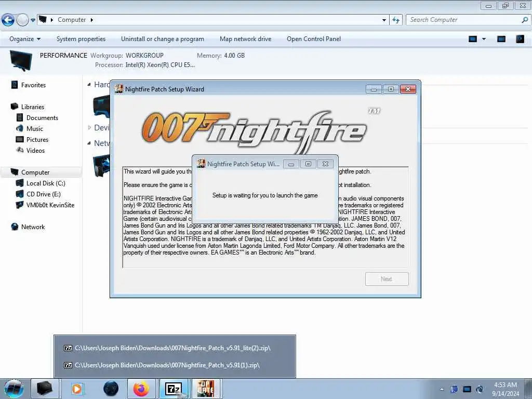Open the Music library
532x399 pixels.
click(x=35, y=129)
